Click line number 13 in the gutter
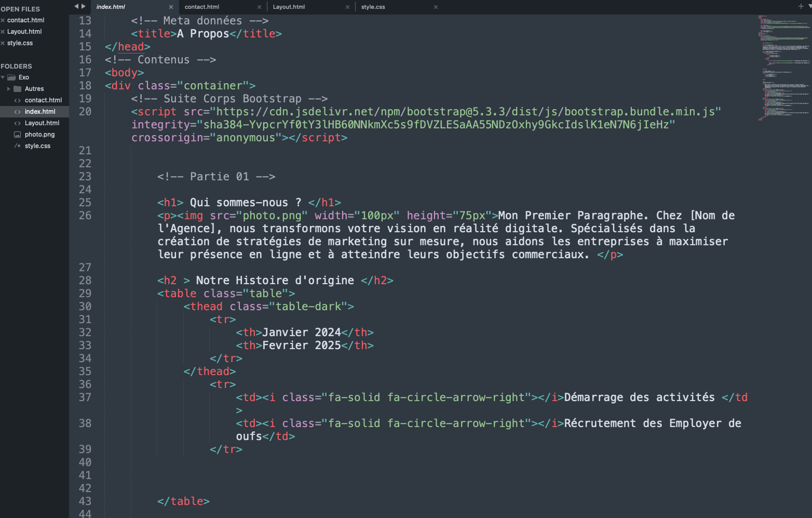This screenshot has height=518, width=812. tap(85, 21)
